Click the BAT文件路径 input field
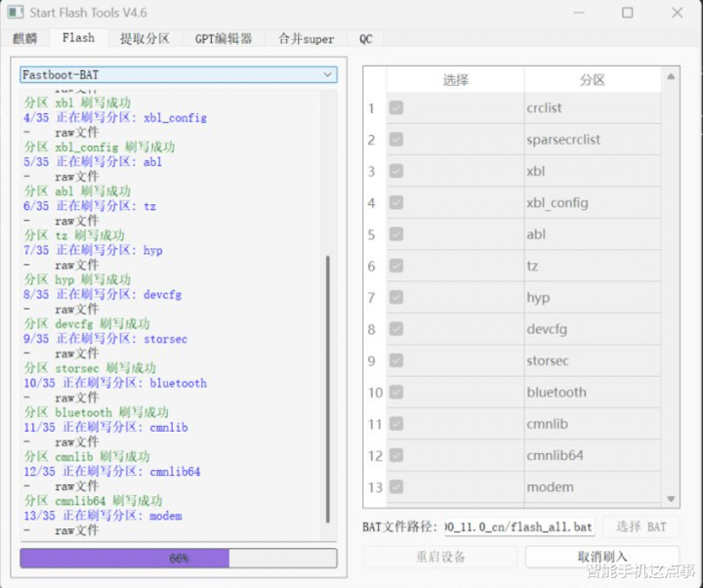 (518, 526)
